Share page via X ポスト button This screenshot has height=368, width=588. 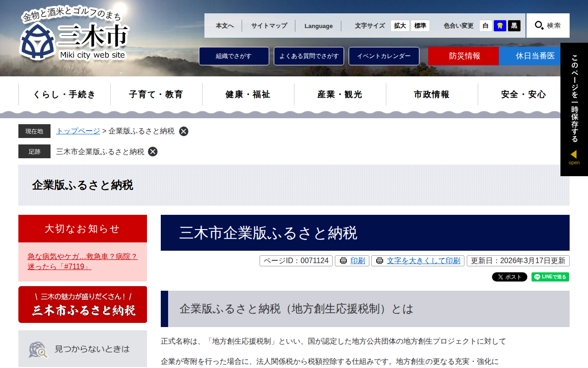[x=509, y=277]
